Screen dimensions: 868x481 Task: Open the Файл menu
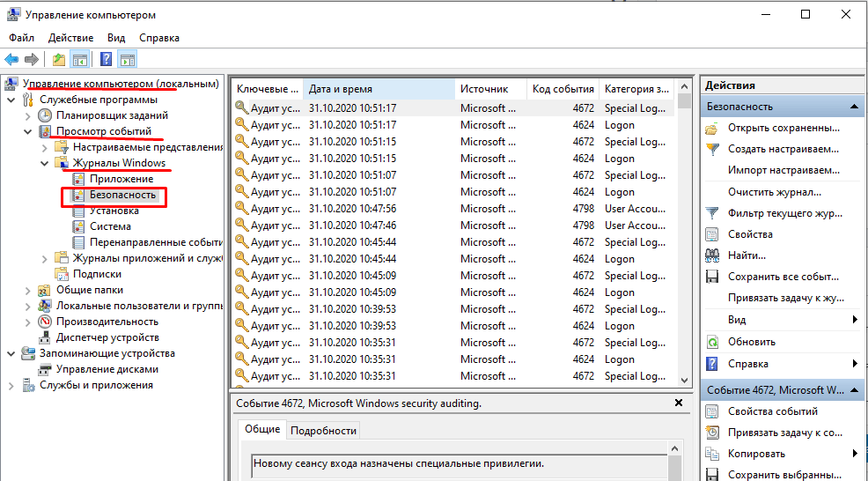(22, 38)
